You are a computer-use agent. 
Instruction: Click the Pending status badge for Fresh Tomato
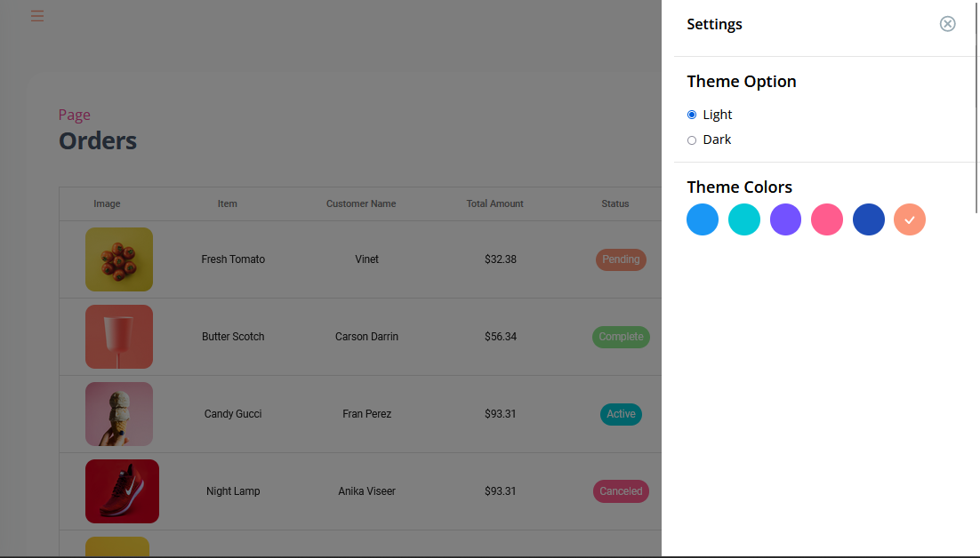point(621,259)
